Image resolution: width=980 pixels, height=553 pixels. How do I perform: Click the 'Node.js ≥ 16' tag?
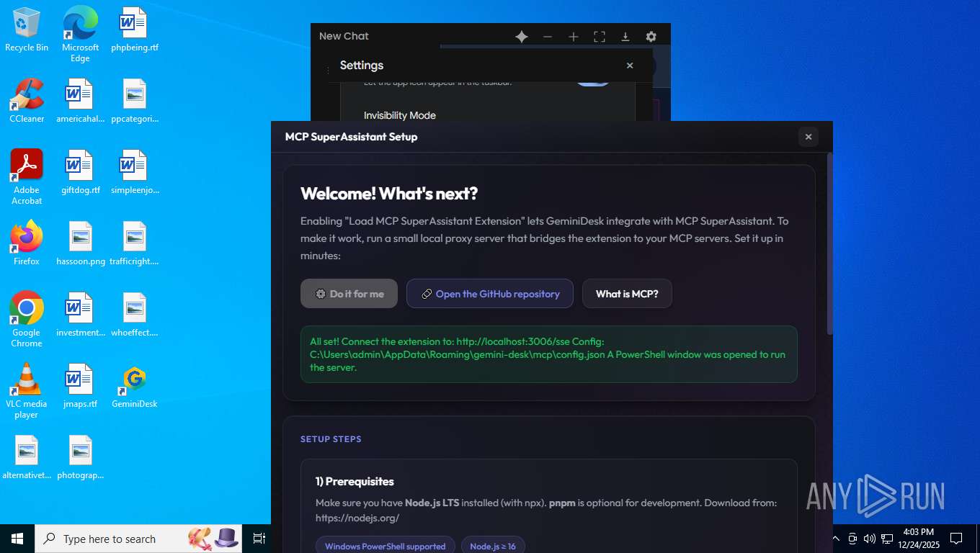coord(494,546)
